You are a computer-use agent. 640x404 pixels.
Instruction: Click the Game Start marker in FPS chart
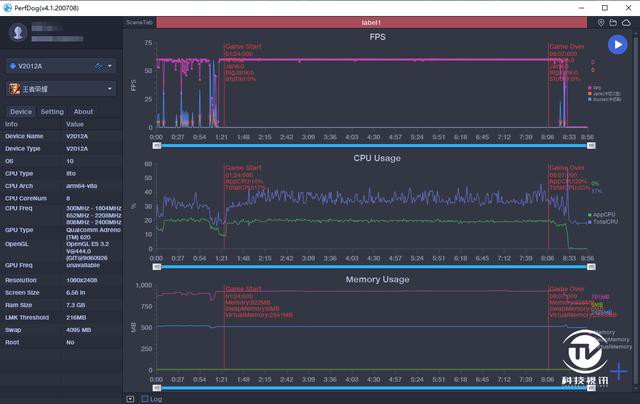[x=243, y=47]
